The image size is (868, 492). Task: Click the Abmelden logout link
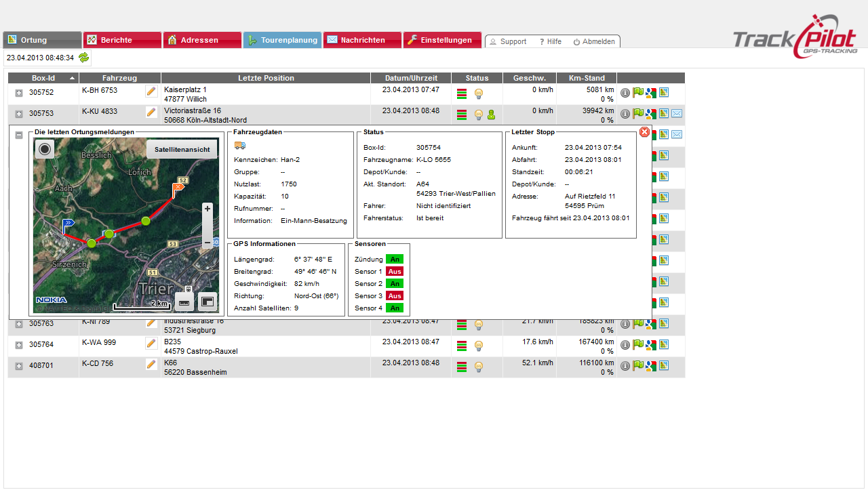594,42
